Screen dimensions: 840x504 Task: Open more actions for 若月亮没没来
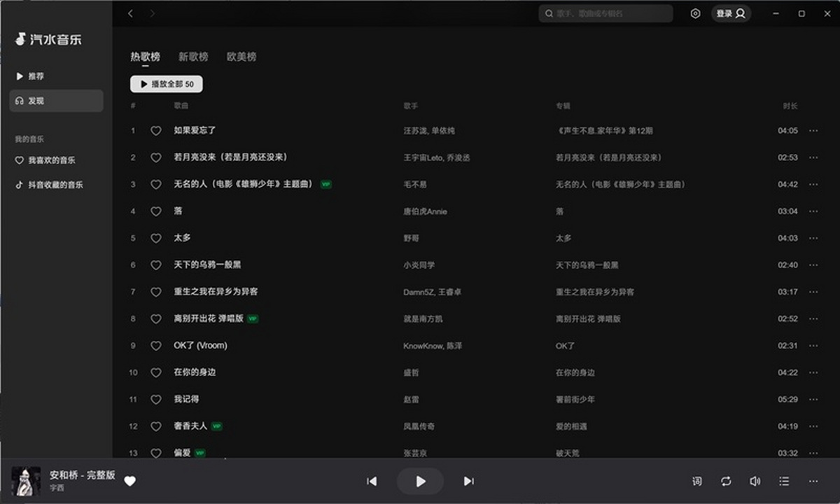point(813,157)
